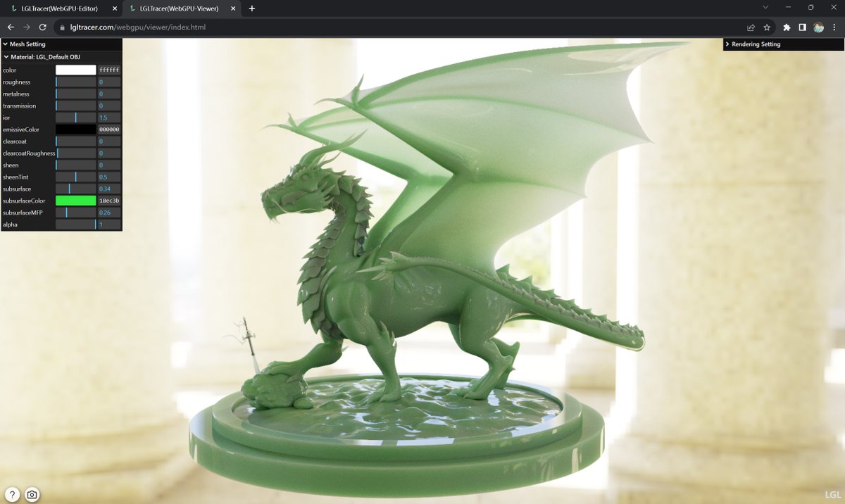Screen dimensions: 845x504
Task: Click the share page icon in address bar
Action: click(751, 27)
